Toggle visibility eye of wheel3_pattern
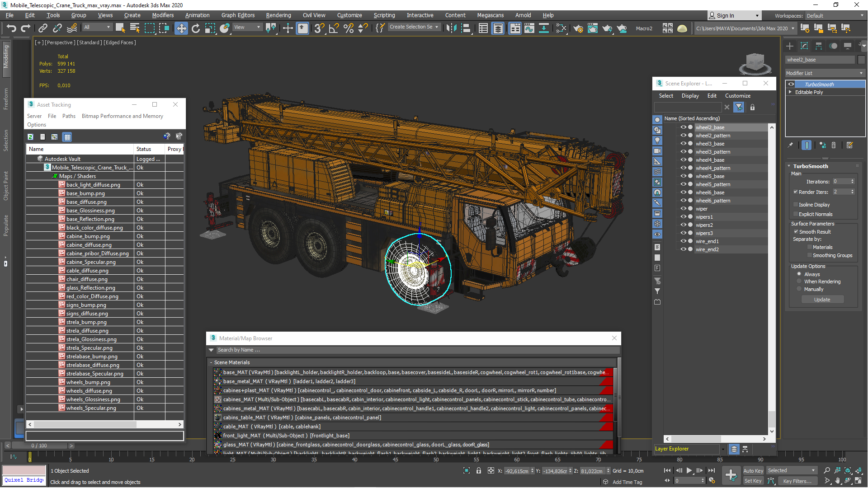 [x=684, y=152]
